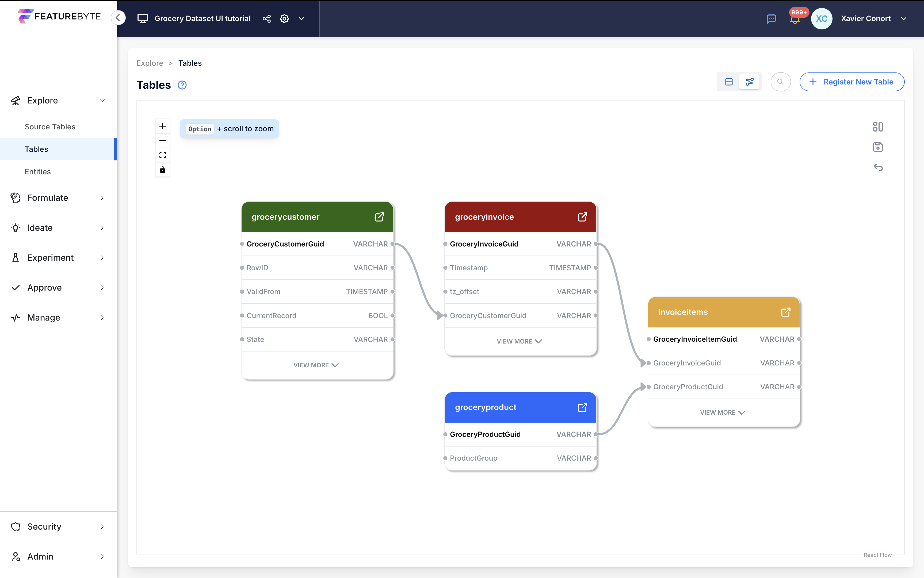Image resolution: width=924 pixels, height=578 pixels.
Task: Click GroceryInvoiceGuid row in invoiceitems
Action: coord(724,363)
